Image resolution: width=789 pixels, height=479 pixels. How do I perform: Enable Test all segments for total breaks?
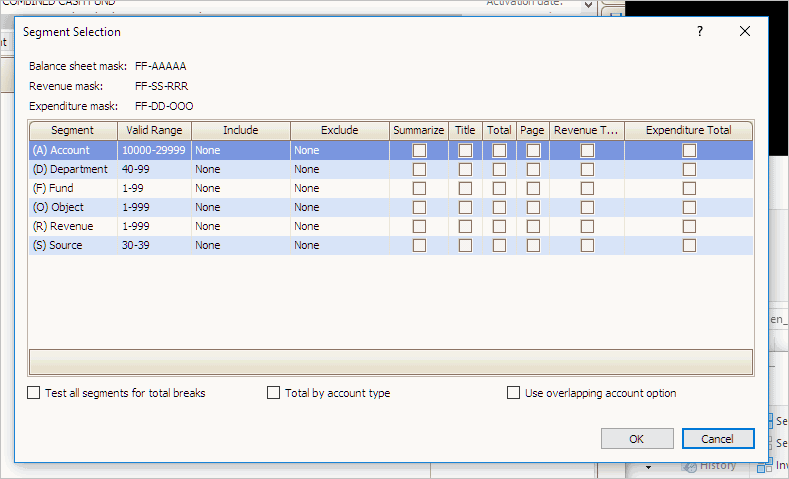33,393
